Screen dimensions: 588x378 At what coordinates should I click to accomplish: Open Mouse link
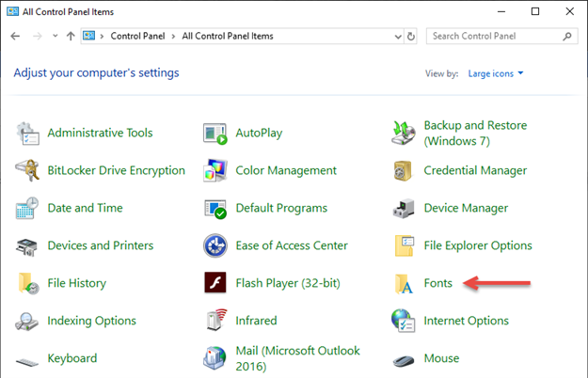[x=442, y=358]
